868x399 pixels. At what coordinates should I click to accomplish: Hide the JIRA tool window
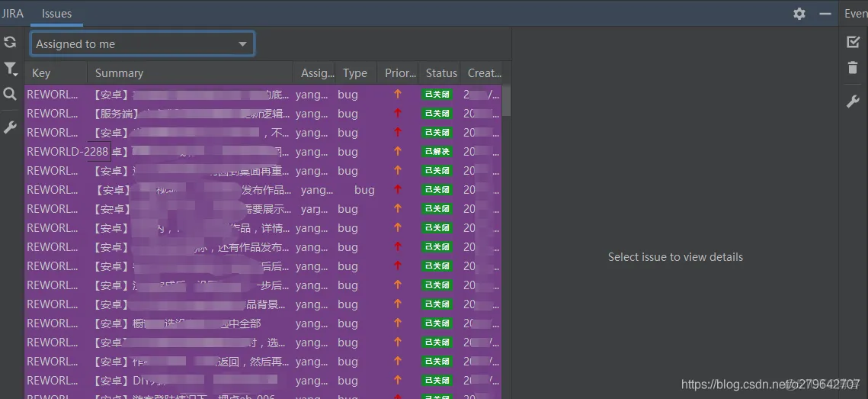825,14
